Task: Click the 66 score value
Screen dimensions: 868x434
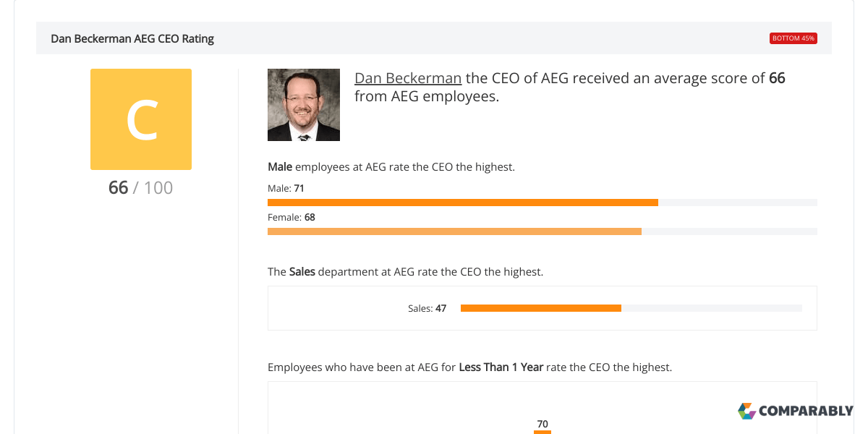Action: pyautogui.click(x=117, y=187)
